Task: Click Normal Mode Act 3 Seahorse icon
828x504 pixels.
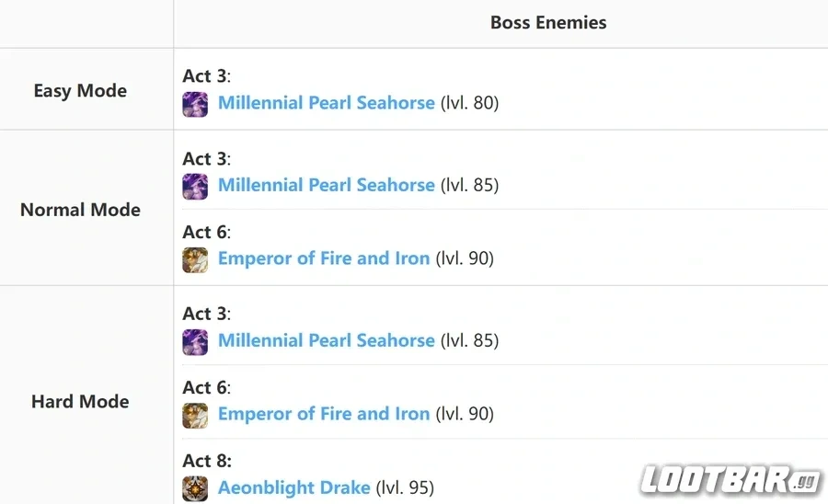Action: point(195,187)
